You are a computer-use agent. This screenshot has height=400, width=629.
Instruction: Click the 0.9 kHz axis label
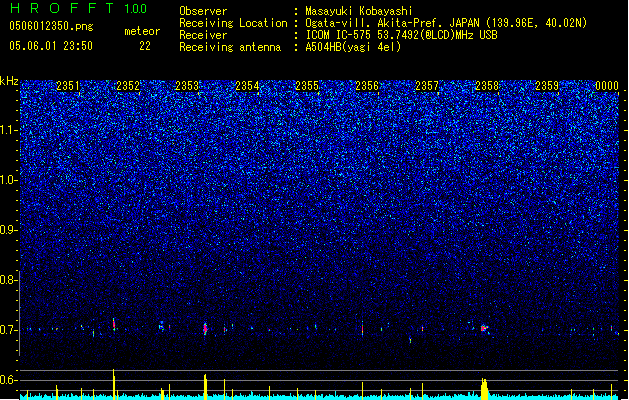(x=9, y=230)
